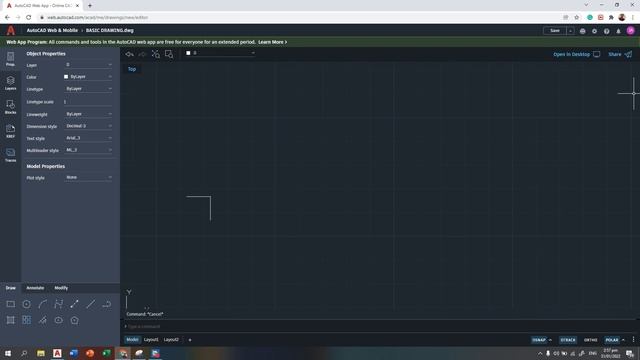Click the Top view label
The height and width of the screenshot is (360, 640).
[132, 69]
